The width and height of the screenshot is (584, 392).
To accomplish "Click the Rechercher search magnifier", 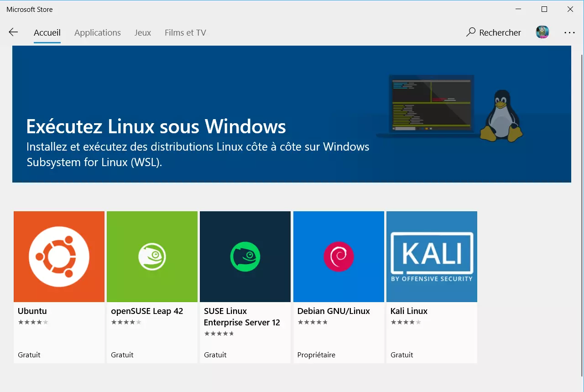I will point(471,32).
